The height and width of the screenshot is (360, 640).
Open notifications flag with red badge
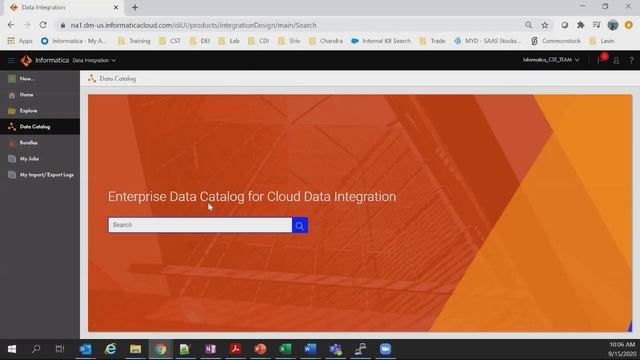tap(600, 60)
